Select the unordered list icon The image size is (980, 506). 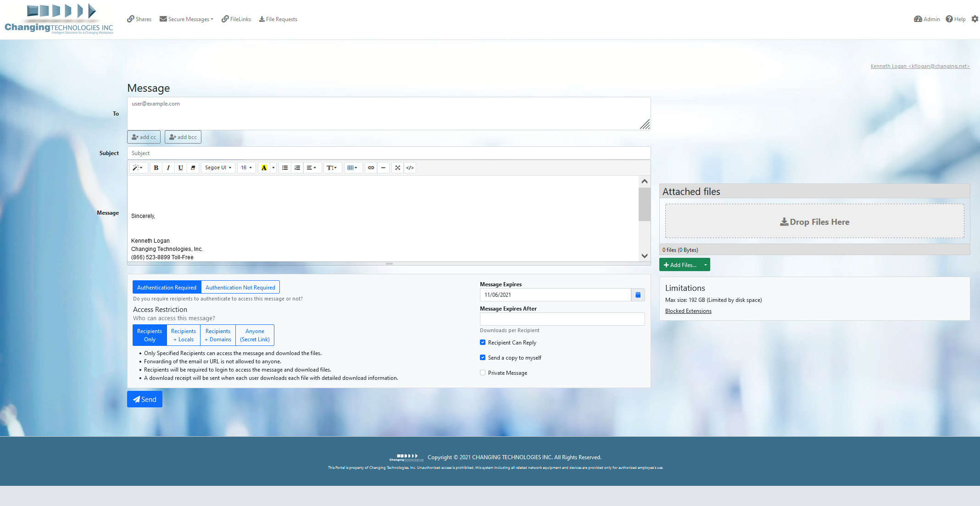coord(284,167)
